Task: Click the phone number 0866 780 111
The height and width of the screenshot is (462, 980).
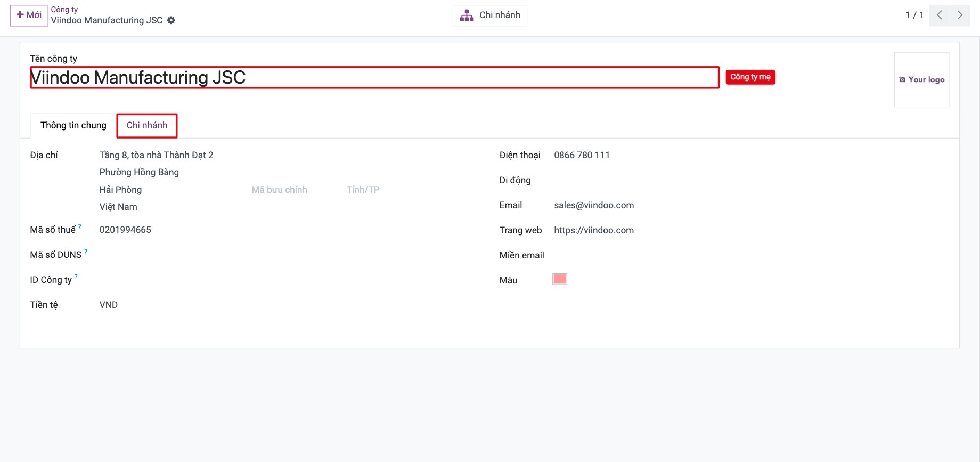Action: click(582, 155)
